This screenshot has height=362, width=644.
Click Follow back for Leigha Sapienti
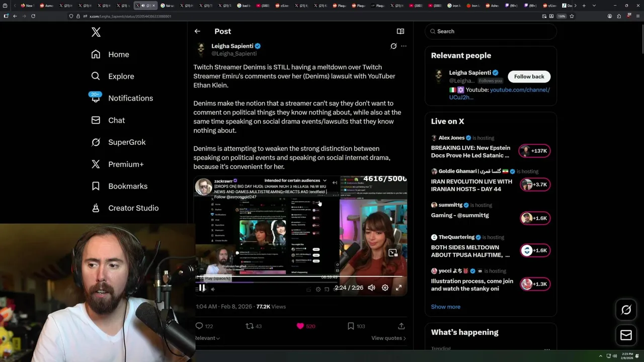click(529, 76)
